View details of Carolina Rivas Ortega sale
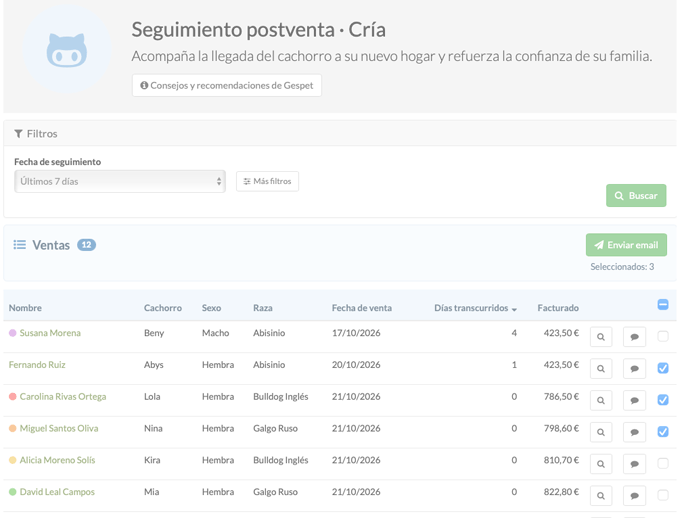Viewport: 682px width, 518px height. pyautogui.click(x=601, y=400)
